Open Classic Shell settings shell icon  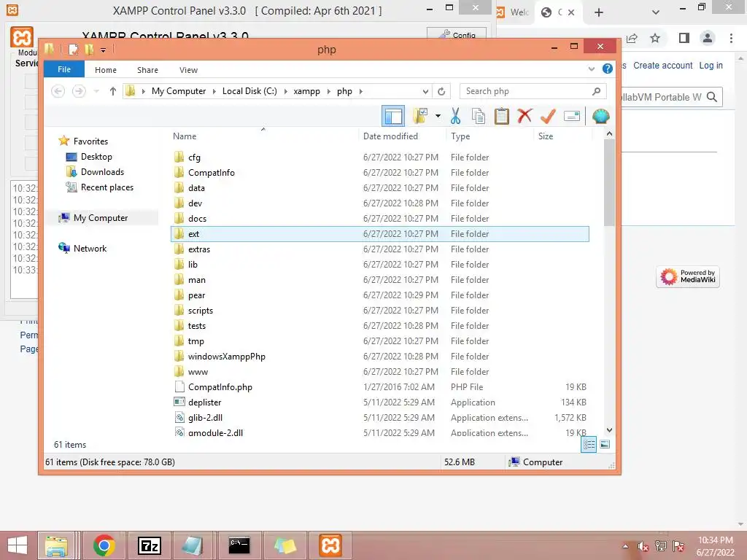tap(601, 116)
